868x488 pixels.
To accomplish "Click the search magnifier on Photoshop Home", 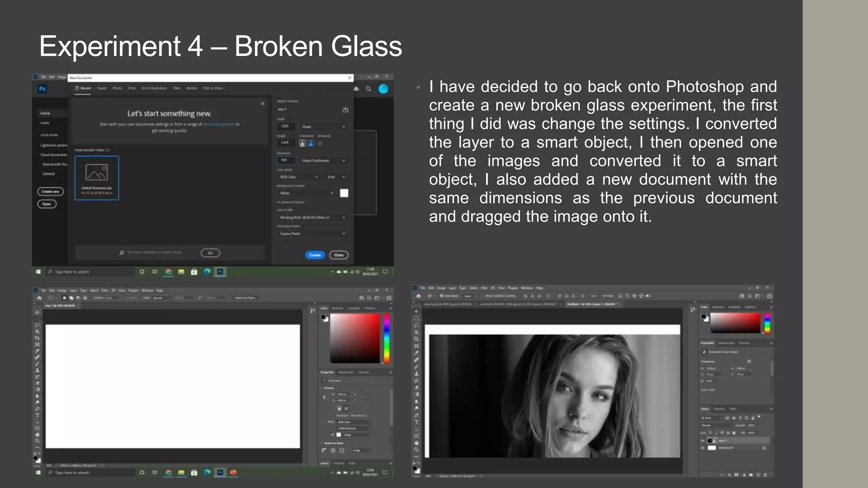I will tap(368, 89).
